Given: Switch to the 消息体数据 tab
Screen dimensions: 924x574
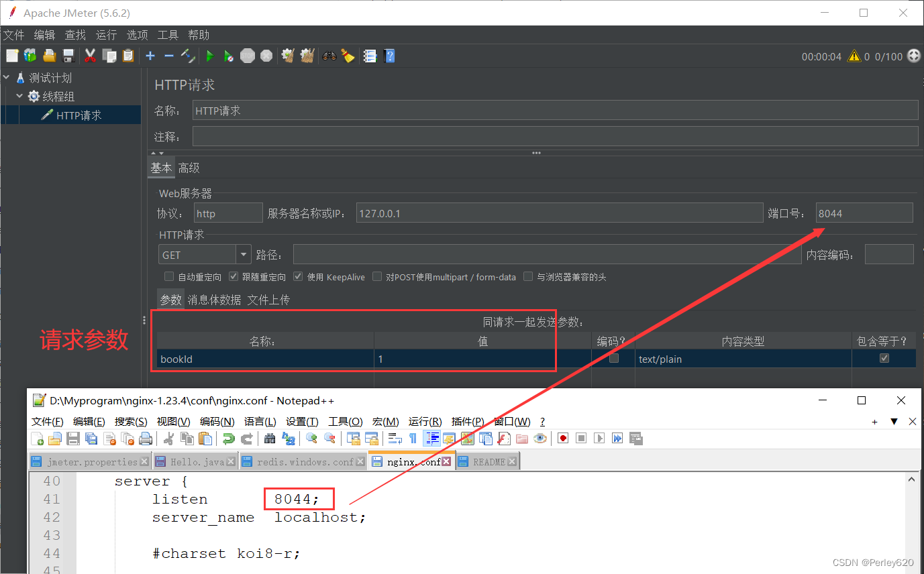Looking at the screenshot, I should pos(214,300).
